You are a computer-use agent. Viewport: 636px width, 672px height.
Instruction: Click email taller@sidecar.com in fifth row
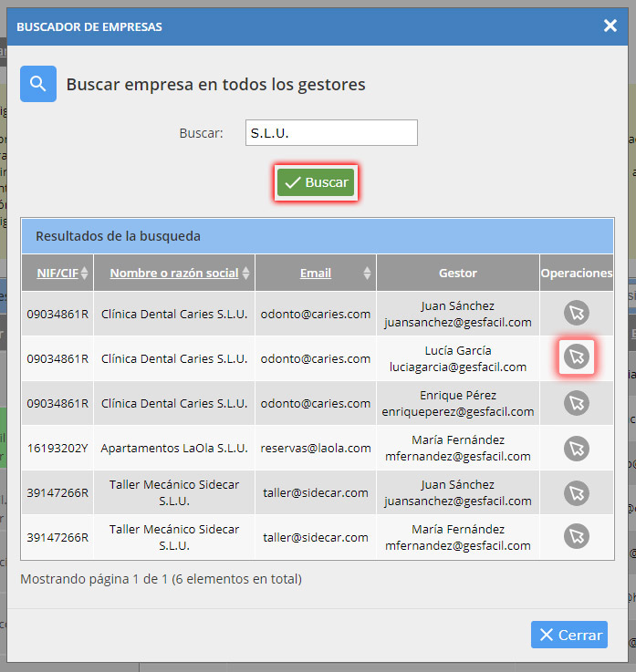[316, 492]
